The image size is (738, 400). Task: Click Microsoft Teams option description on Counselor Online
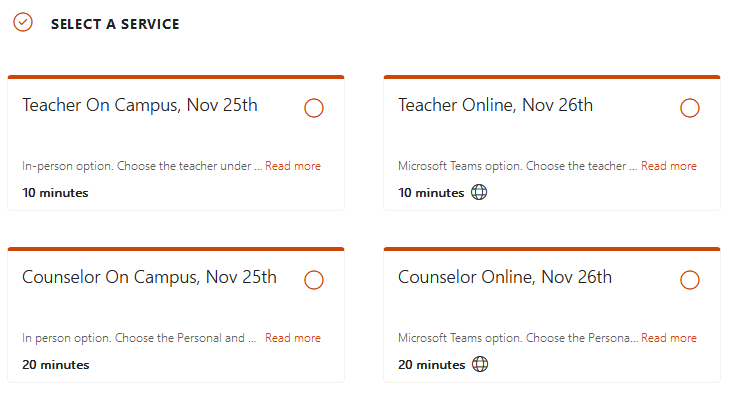pyautogui.click(x=518, y=338)
